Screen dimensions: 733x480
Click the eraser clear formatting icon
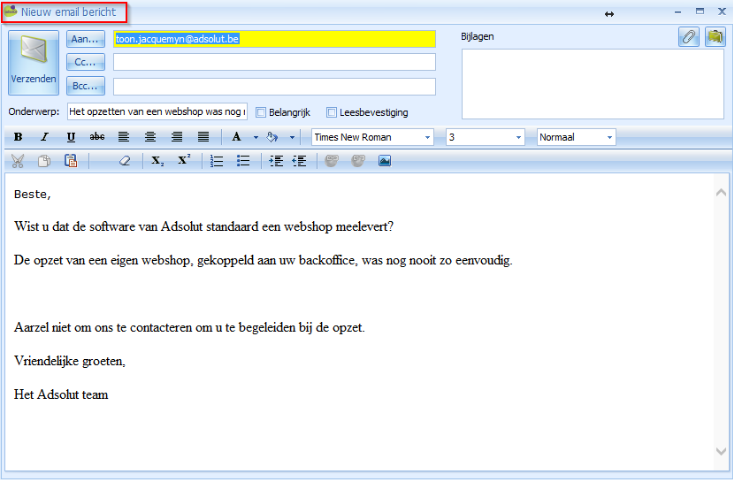click(x=124, y=161)
